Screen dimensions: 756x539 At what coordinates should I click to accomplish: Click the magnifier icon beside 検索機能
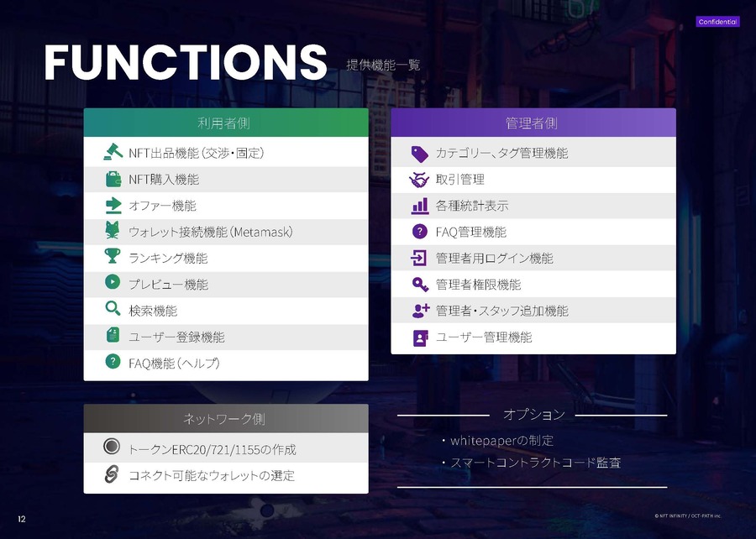[x=113, y=310]
